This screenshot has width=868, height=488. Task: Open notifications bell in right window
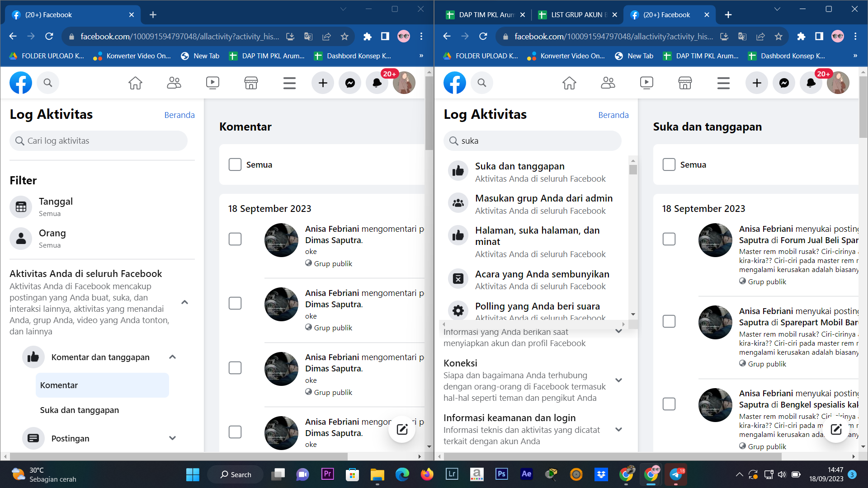point(811,83)
